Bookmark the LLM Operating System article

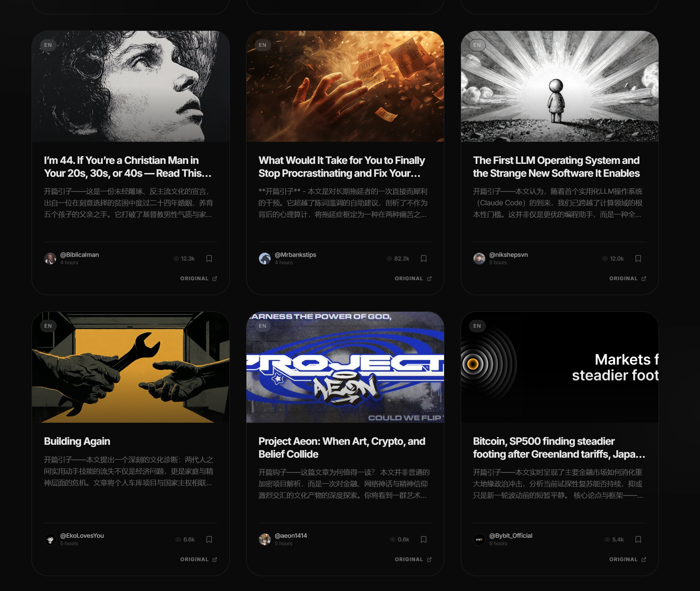click(x=638, y=259)
